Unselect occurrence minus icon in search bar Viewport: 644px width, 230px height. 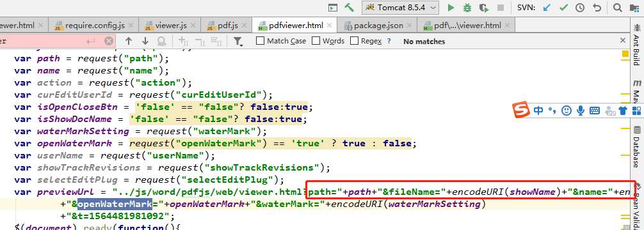coord(200,41)
